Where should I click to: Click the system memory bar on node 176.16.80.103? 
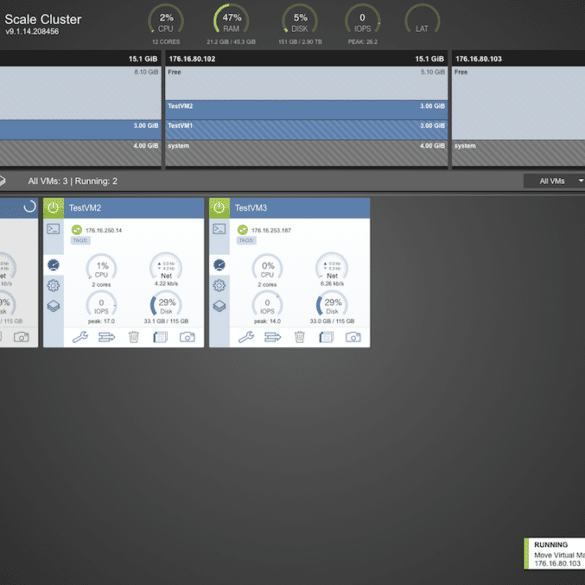point(519,153)
